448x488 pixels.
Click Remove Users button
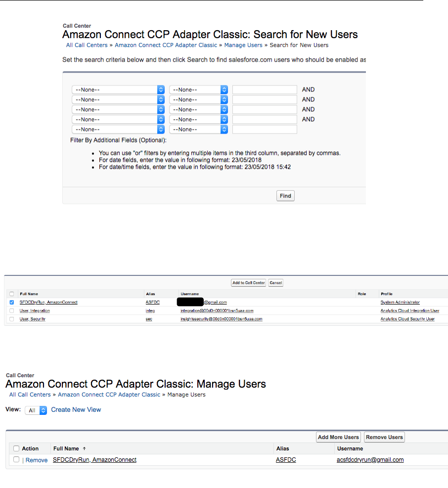(x=384, y=437)
